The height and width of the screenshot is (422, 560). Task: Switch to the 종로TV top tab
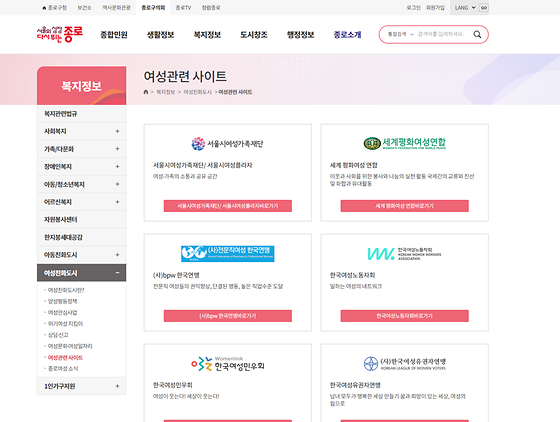click(x=183, y=7)
